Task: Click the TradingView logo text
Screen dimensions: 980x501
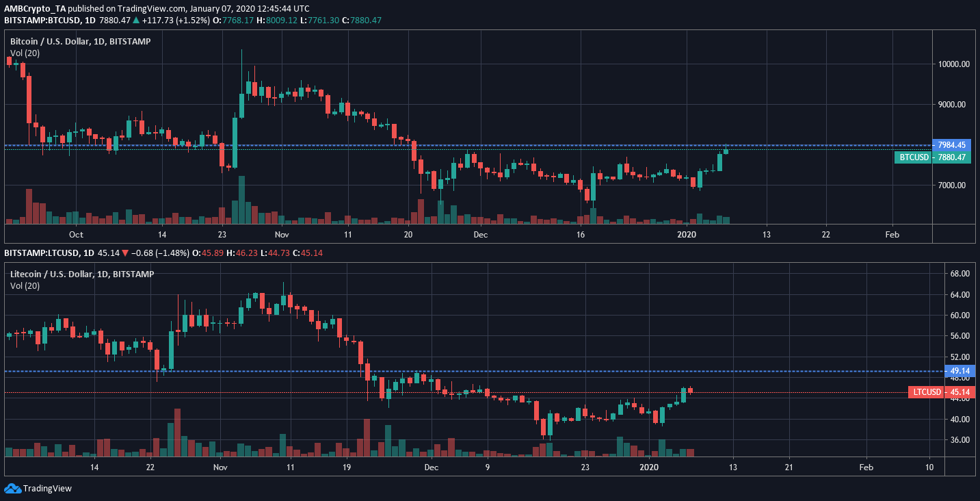Action: click(x=47, y=489)
